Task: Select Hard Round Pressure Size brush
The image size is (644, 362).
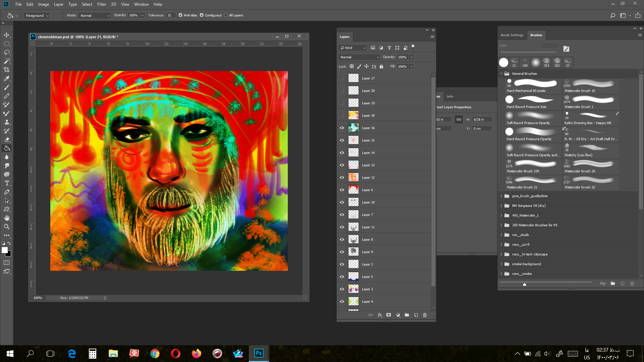Action: click(533, 102)
